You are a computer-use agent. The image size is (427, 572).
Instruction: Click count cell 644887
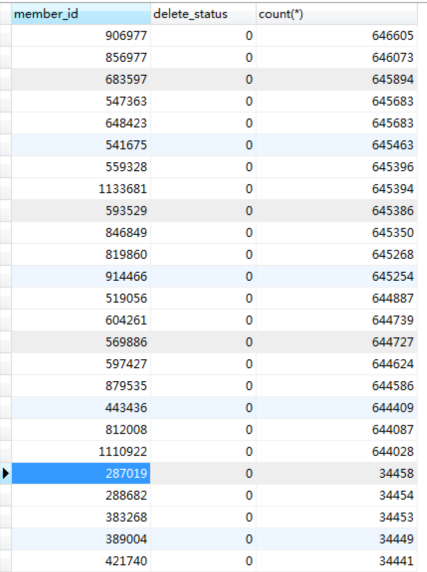click(x=337, y=298)
